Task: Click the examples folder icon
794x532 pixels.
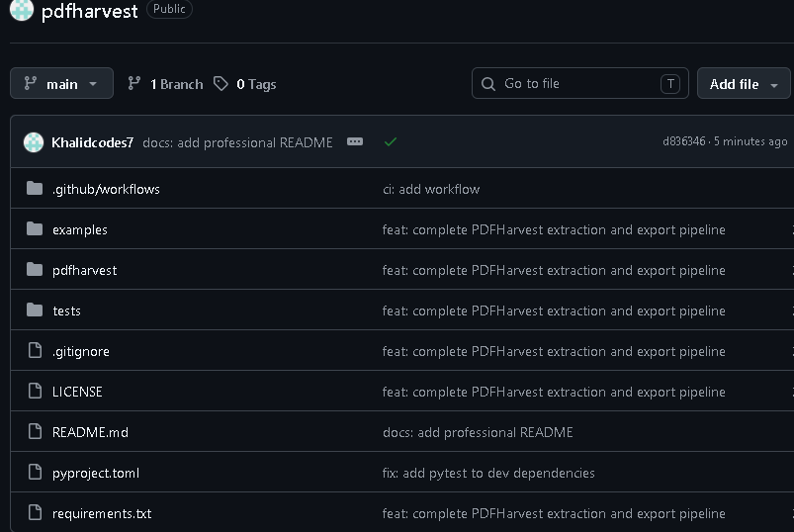Action: (x=35, y=229)
